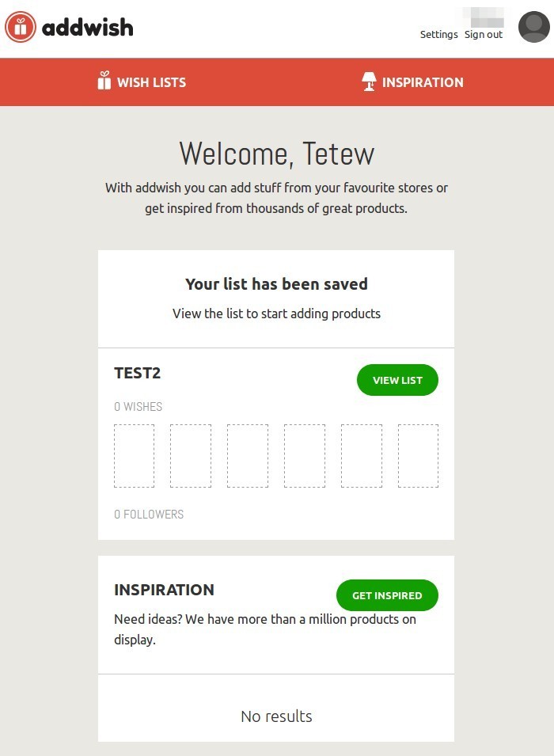Open the user profile avatar

pyautogui.click(x=533, y=27)
